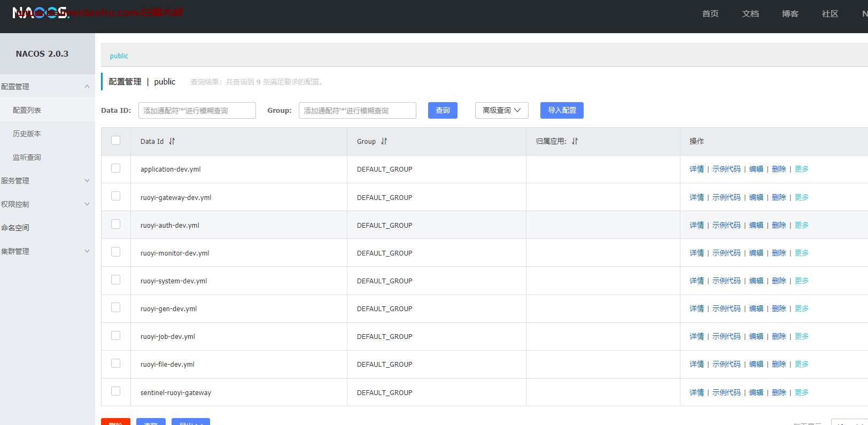Edit ruoyi-system-dev.yml config

pyautogui.click(x=756, y=281)
